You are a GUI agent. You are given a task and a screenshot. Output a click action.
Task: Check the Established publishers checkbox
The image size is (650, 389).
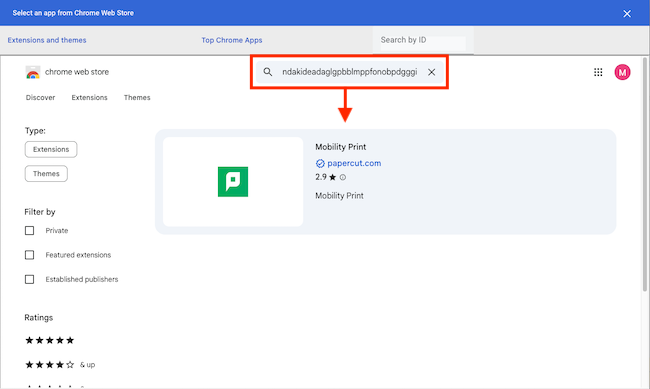(29, 280)
